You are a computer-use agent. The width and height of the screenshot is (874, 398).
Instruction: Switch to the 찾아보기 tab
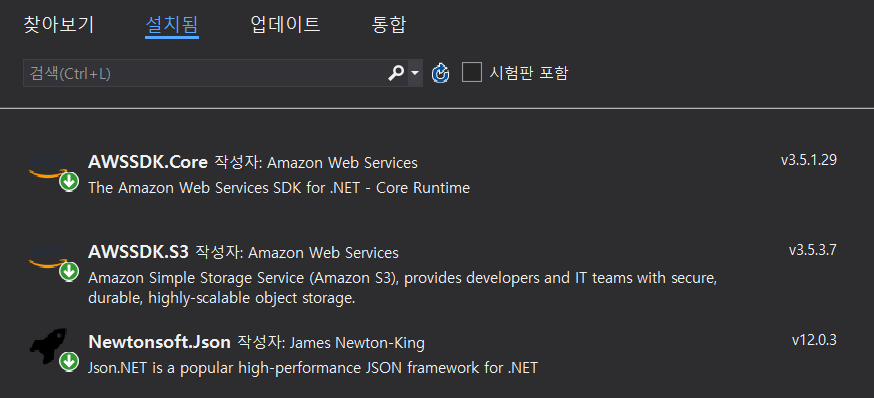click(x=59, y=25)
